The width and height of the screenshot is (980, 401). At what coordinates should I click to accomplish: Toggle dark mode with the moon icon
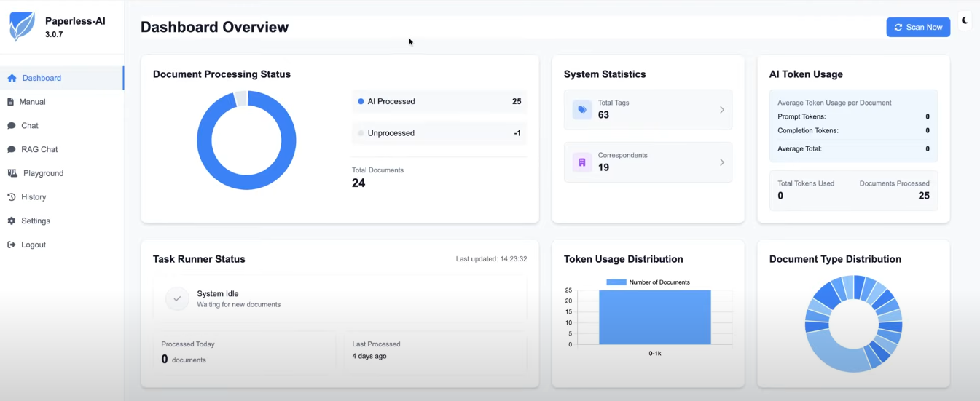coord(965,20)
